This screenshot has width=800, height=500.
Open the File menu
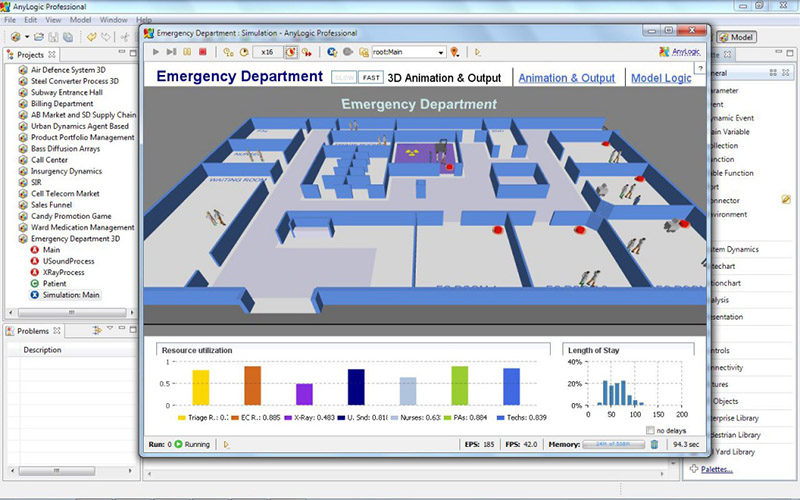tap(10, 20)
